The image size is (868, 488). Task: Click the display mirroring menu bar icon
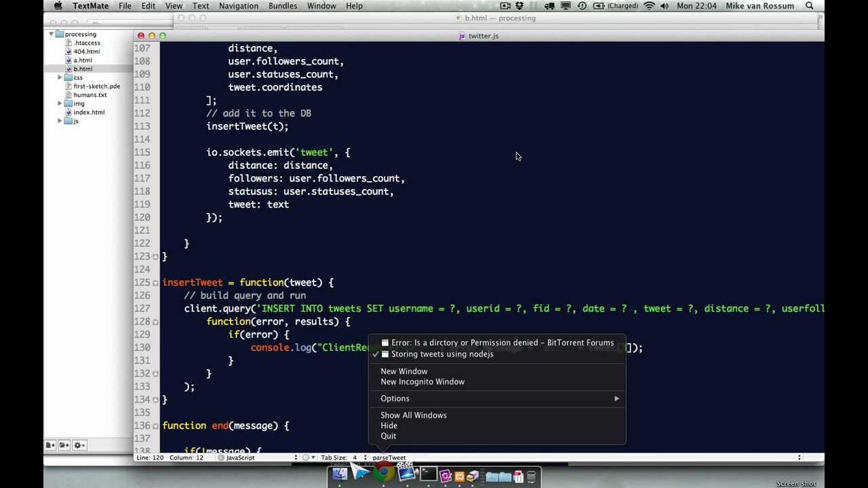(566, 5)
